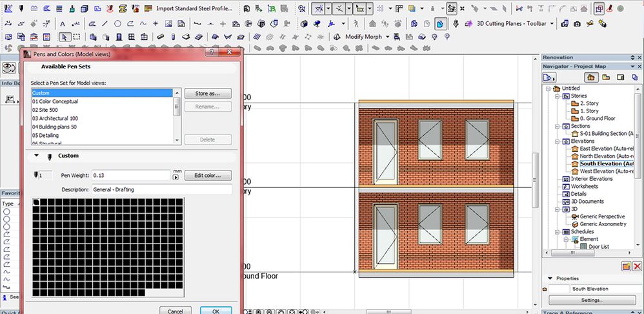
Task: Click the Store as... button
Action: pyautogui.click(x=207, y=94)
